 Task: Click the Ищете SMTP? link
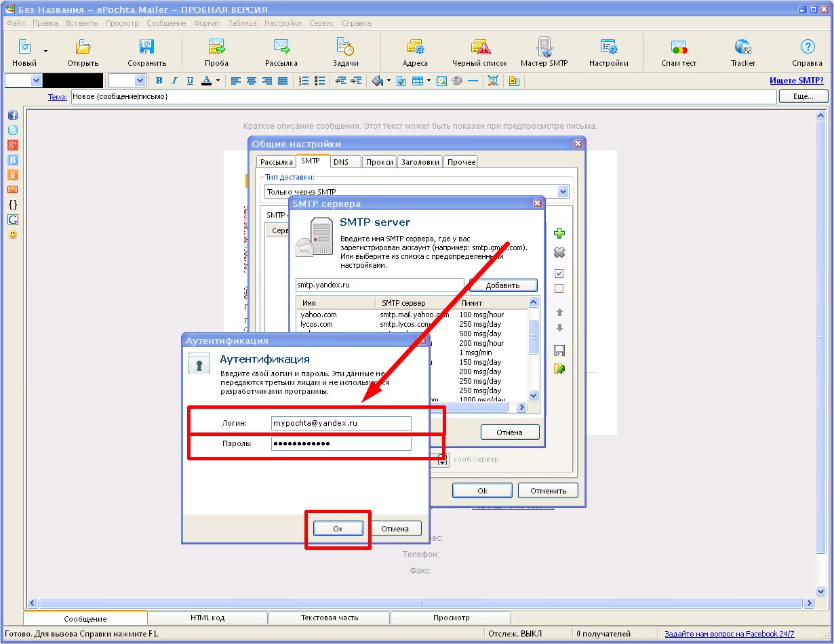click(x=797, y=81)
